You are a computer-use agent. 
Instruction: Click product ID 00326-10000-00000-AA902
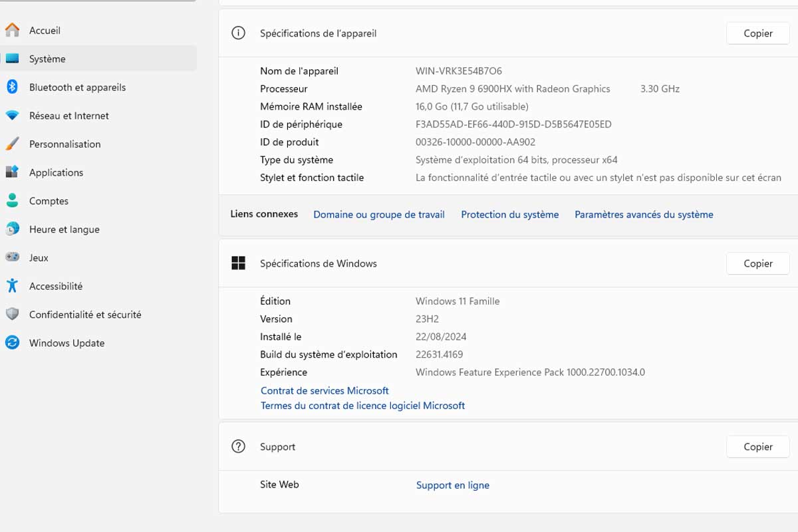point(475,142)
